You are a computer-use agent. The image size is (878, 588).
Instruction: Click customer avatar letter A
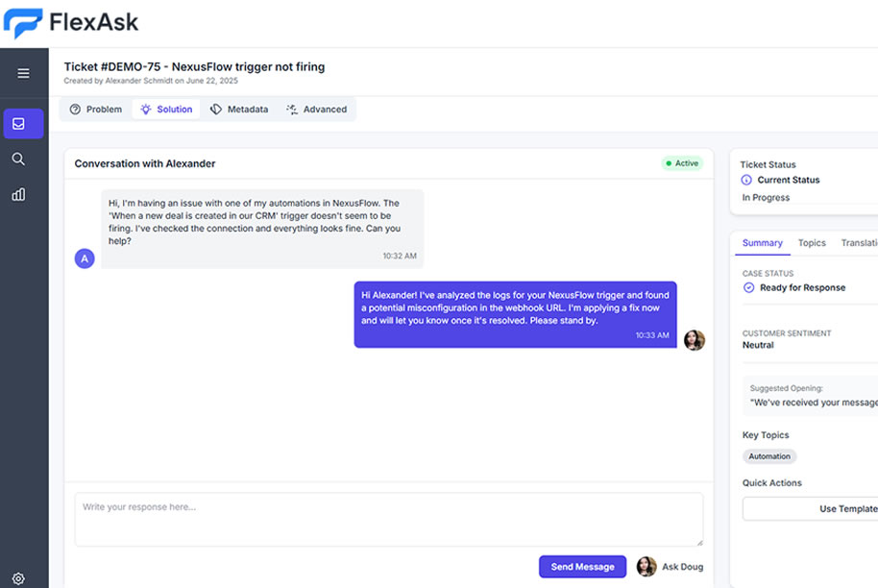coord(85,258)
